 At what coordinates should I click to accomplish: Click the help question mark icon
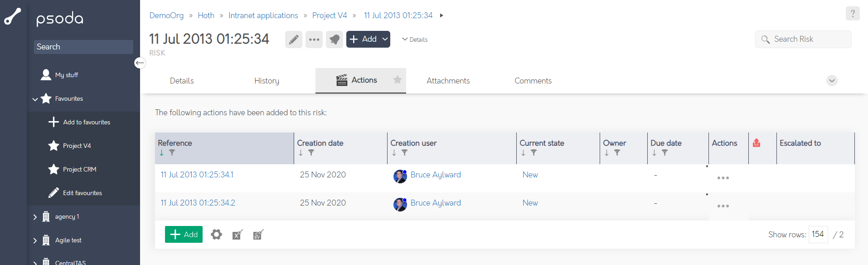coord(852,14)
